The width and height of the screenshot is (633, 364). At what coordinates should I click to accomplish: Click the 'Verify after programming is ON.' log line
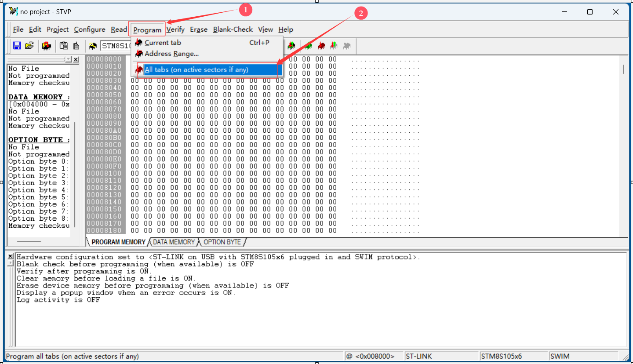[84, 271]
